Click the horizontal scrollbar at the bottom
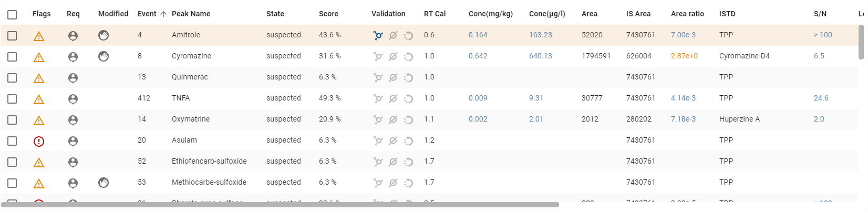This screenshot has width=868, height=211. point(280,205)
